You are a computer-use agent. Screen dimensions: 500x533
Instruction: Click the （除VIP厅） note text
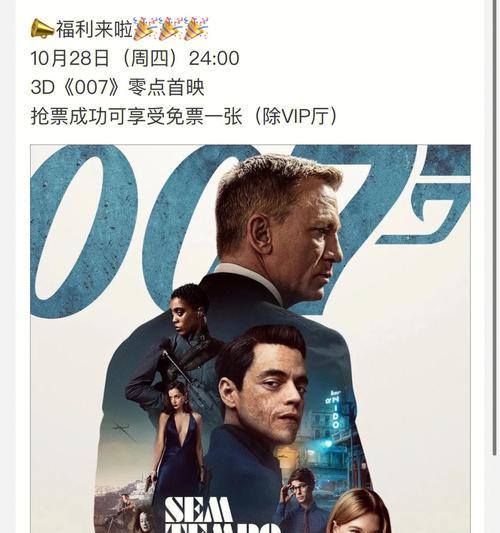pos(292,116)
